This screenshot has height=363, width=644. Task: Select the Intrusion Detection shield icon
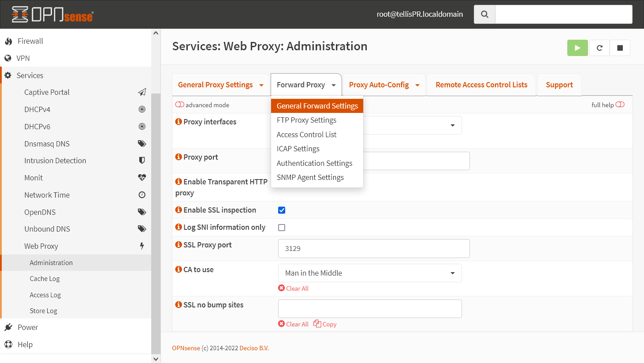pyautogui.click(x=142, y=160)
